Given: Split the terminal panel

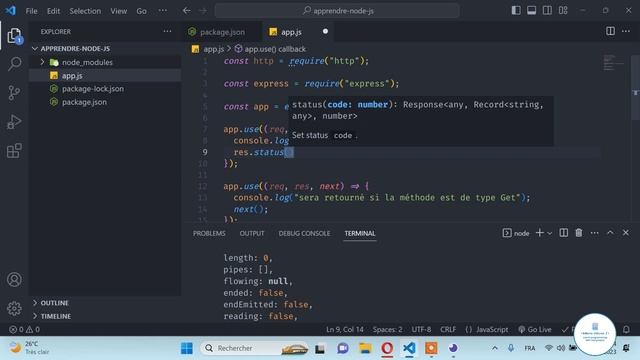Looking at the screenshot, I should (x=564, y=233).
